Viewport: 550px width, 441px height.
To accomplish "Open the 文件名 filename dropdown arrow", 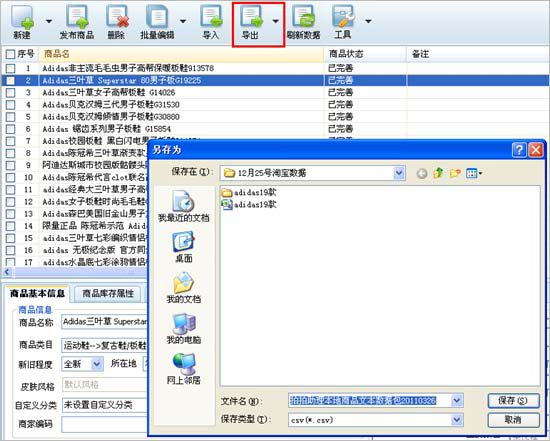I will point(456,400).
